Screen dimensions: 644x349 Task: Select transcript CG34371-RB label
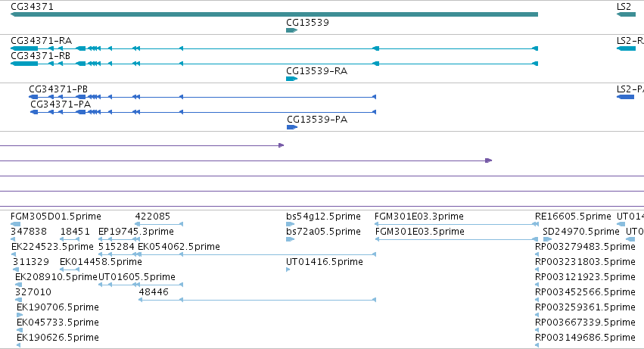point(41,56)
